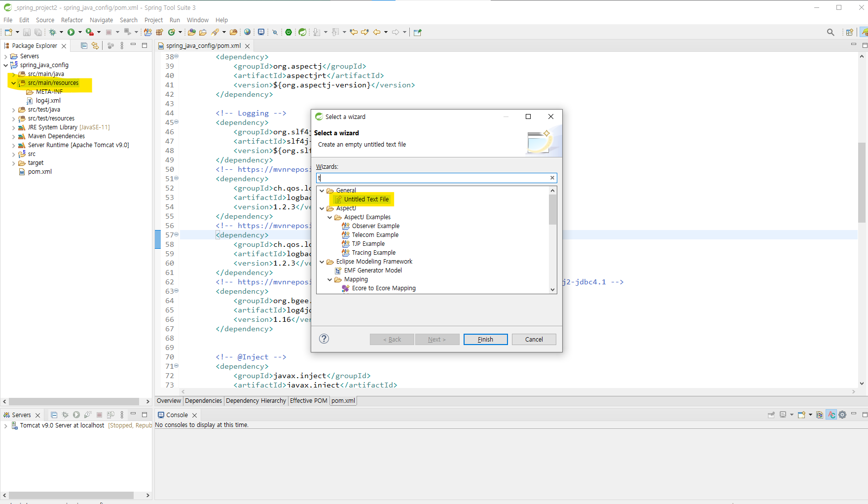This screenshot has width=868, height=504.
Task: Click the Save All toolbar icon
Action: (x=38, y=32)
